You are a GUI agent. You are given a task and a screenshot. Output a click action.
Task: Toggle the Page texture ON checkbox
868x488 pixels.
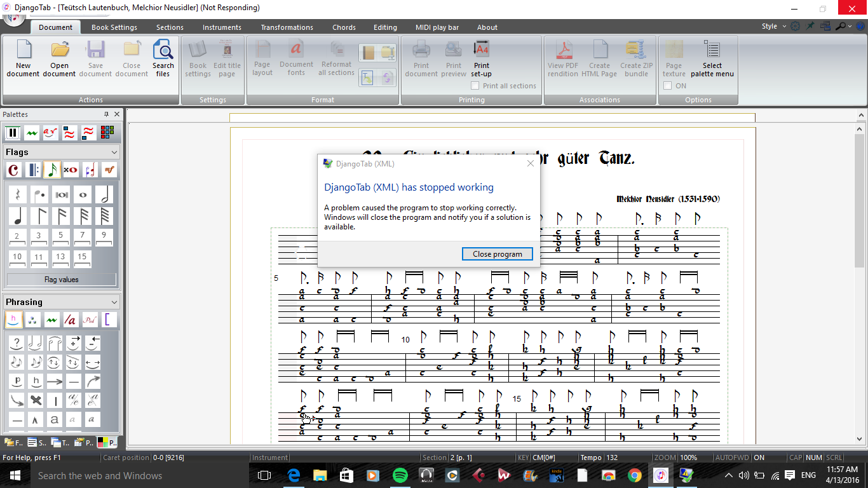pos(668,86)
